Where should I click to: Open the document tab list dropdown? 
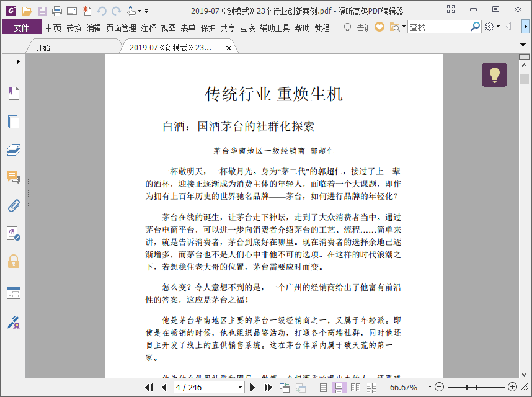coord(523,45)
